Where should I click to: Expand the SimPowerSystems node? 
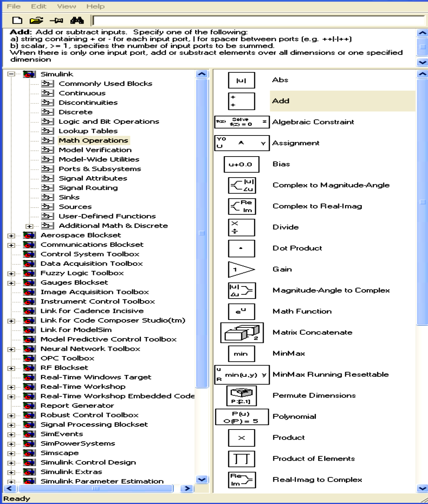pyautogui.click(x=11, y=444)
